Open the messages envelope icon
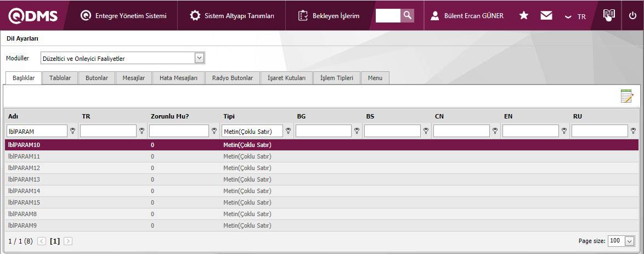 546,16
